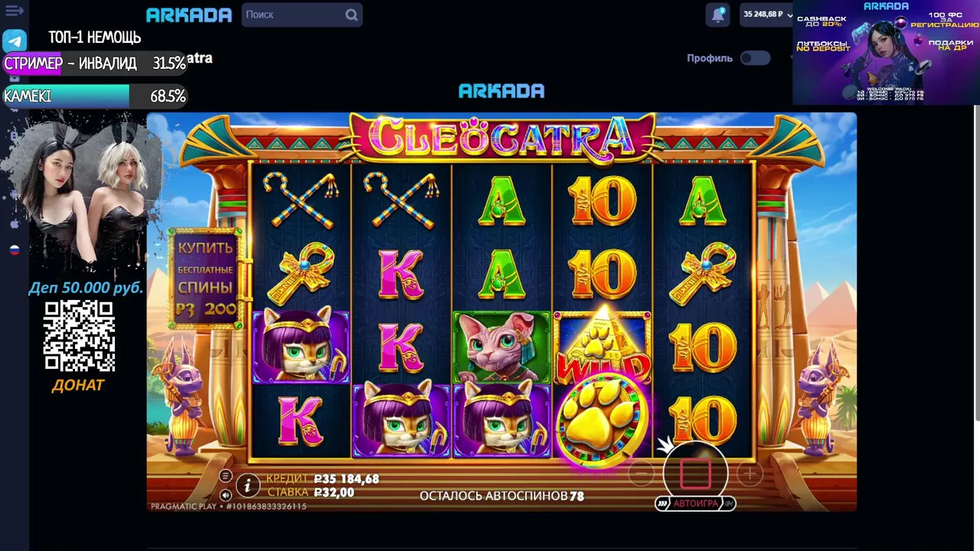Toggle the Профиль switch

point(755,58)
